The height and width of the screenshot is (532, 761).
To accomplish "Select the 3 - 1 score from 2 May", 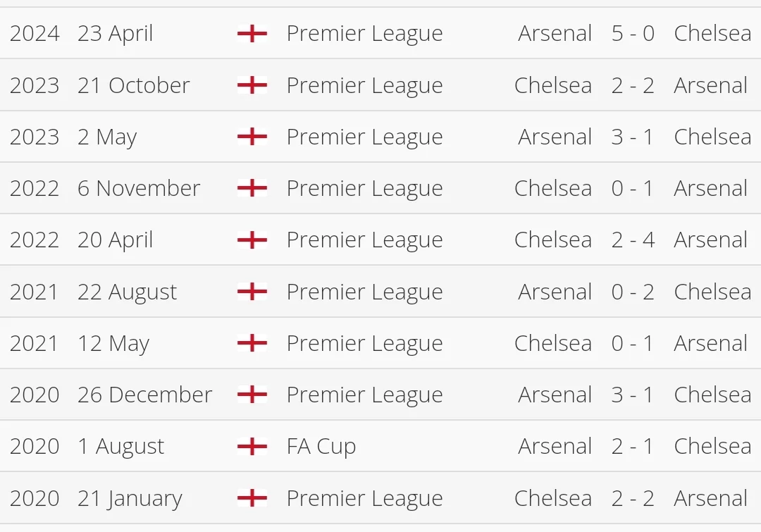I will coord(633,137).
